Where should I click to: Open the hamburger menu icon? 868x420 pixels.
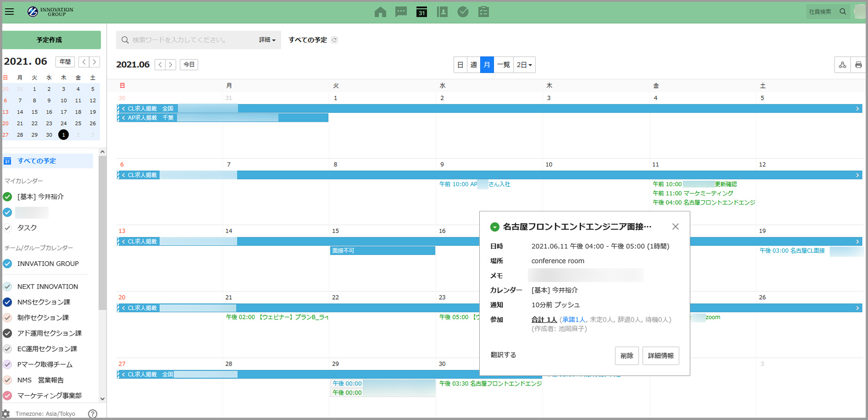coord(9,12)
